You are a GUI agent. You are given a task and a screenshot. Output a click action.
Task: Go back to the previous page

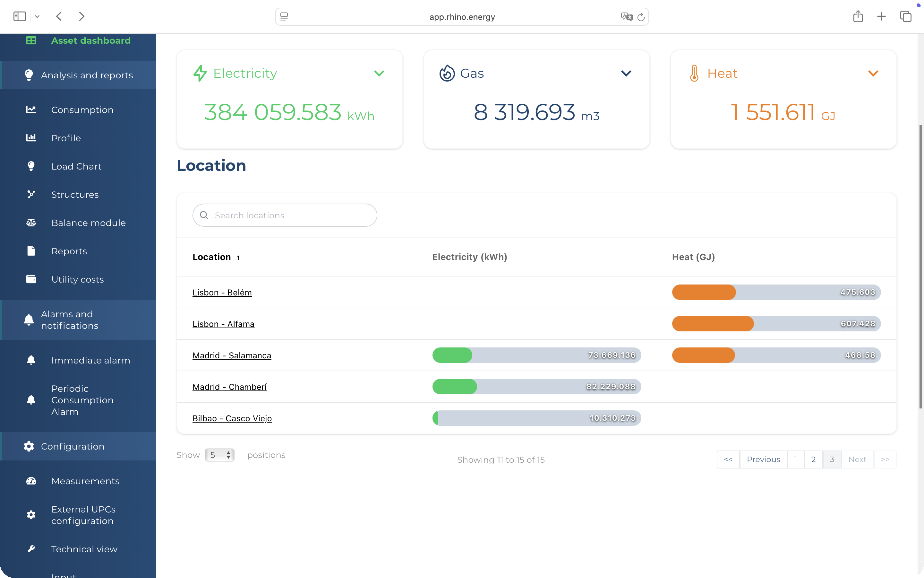[59, 16]
